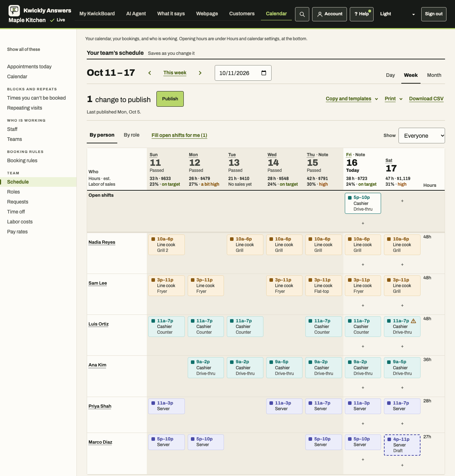Open the Light theme dropdown
This screenshot has width=455, height=476.
click(397, 14)
